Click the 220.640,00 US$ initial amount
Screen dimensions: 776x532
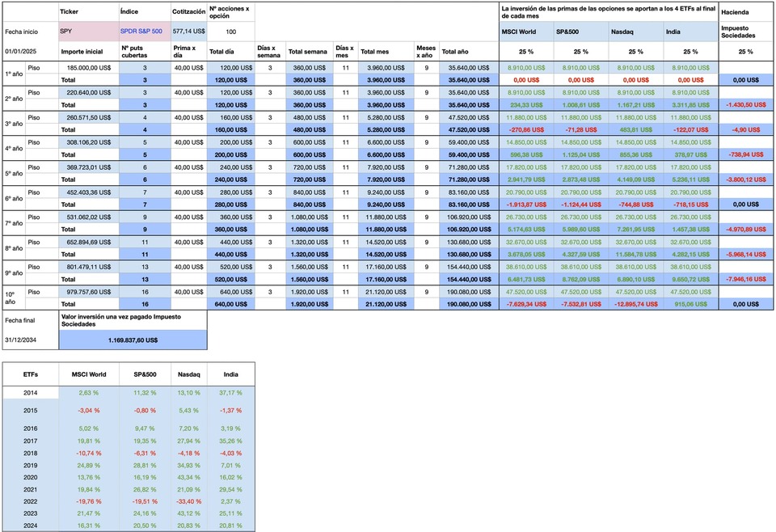point(89,92)
